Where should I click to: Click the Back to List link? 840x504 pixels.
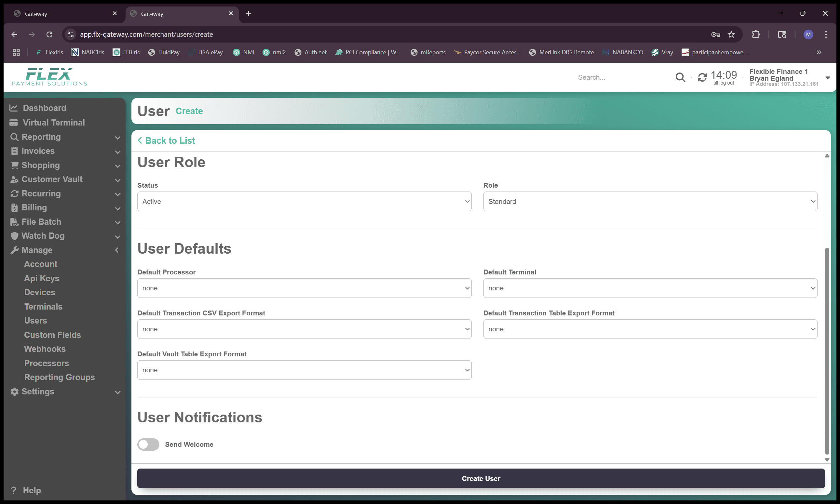click(167, 140)
